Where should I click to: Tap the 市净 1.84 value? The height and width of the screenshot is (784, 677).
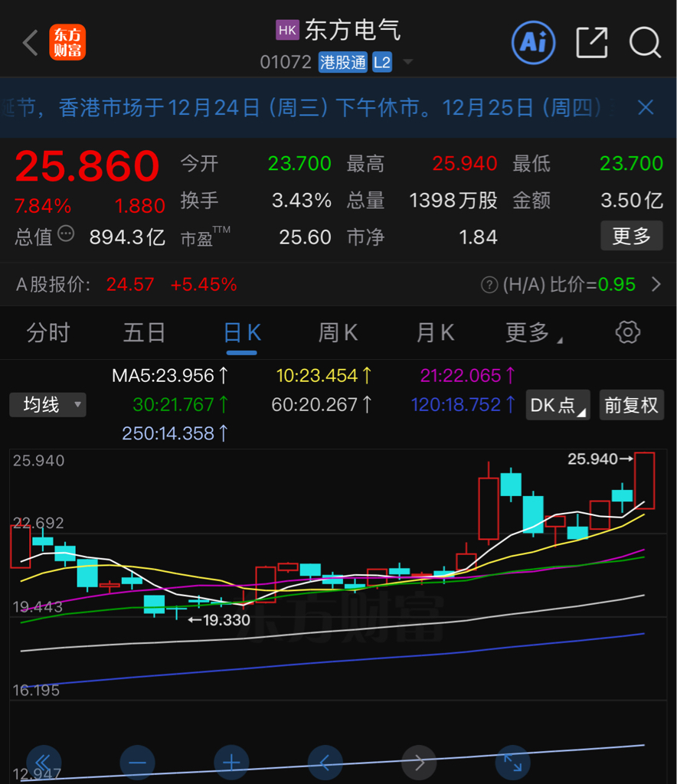478,237
